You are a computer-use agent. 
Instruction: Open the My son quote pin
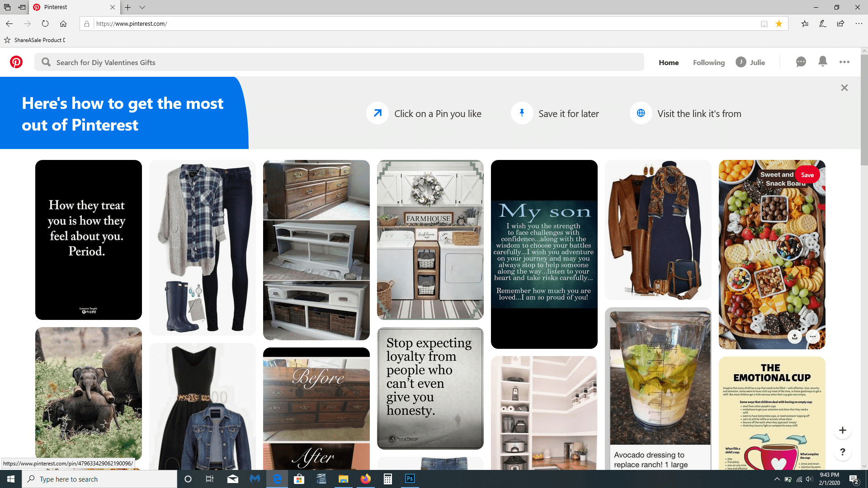tap(544, 254)
